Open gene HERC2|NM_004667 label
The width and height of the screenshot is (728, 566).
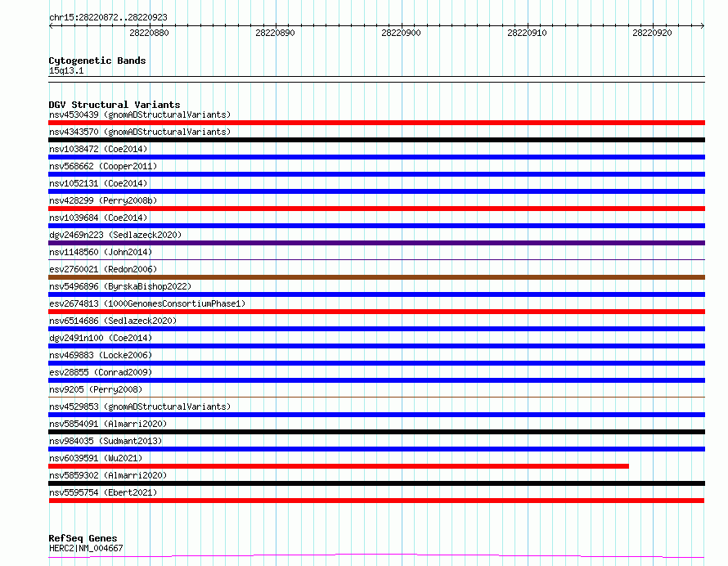[x=86, y=548]
